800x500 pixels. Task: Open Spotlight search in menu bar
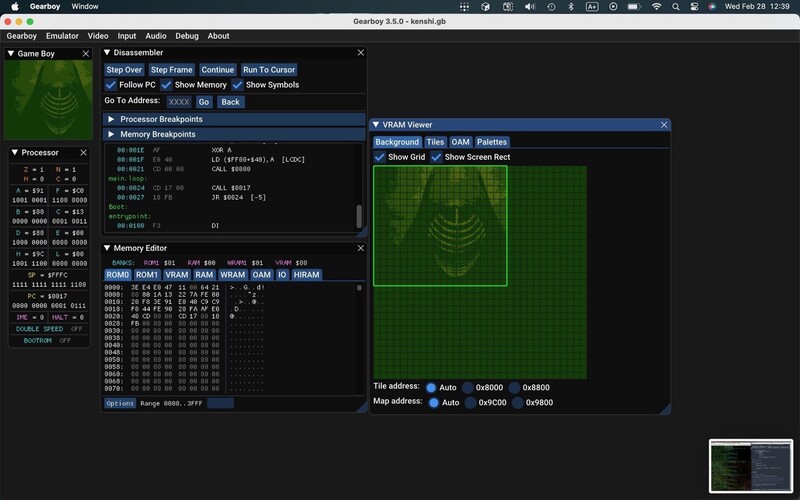676,7
